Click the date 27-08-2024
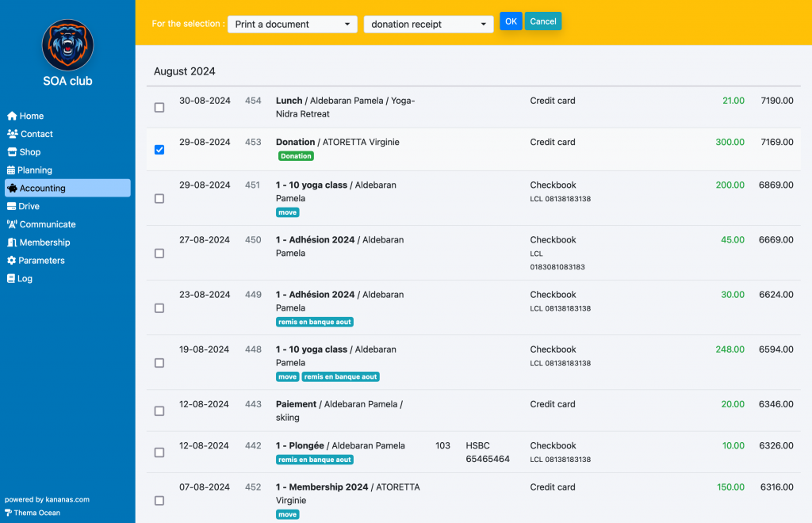The height and width of the screenshot is (523, 812). [205, 240]
